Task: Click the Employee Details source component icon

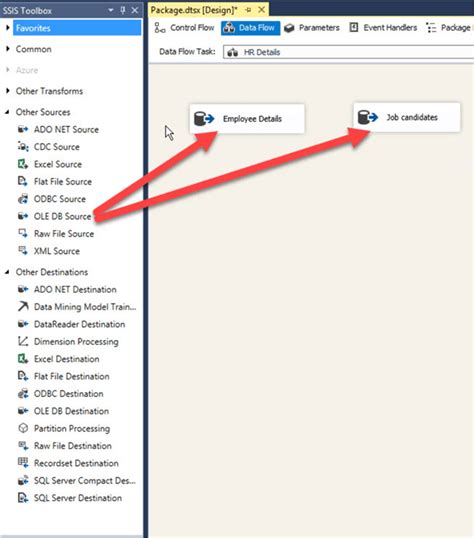Action: (x=204, y=119)
